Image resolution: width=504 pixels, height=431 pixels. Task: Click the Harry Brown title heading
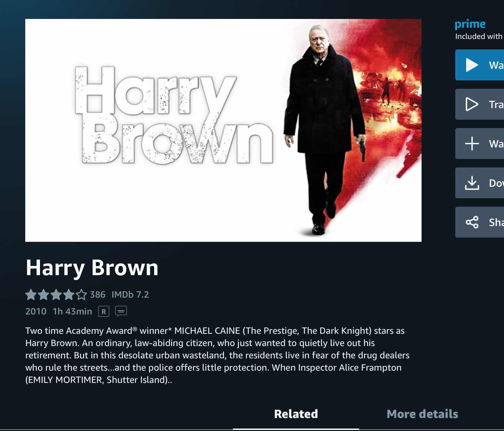point(92,268)
